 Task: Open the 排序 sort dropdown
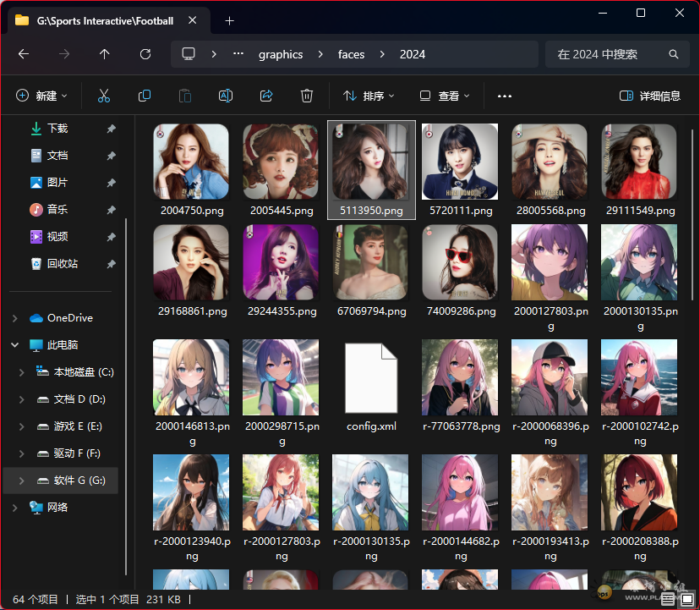point(369,96)
